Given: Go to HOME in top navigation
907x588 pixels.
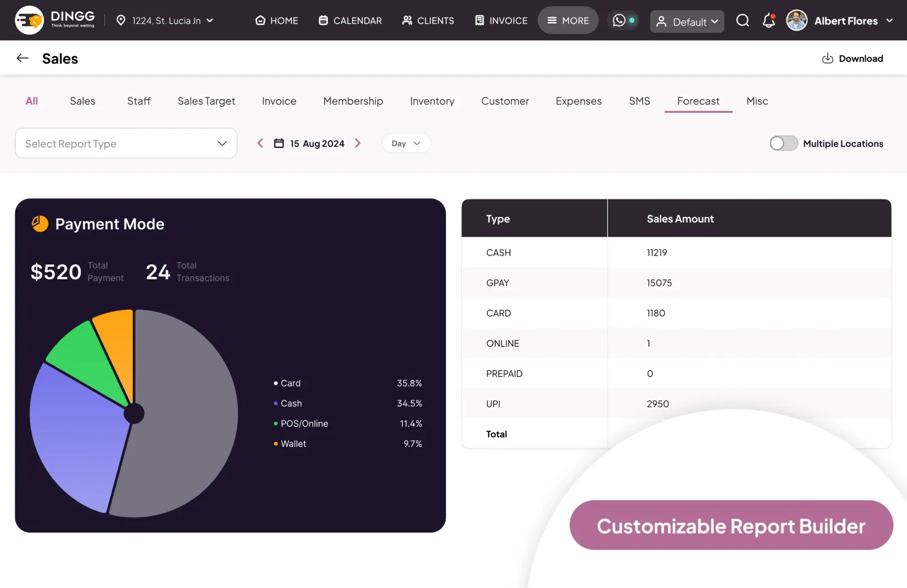Looking at the screenshot, I should [x=277, y=20].
